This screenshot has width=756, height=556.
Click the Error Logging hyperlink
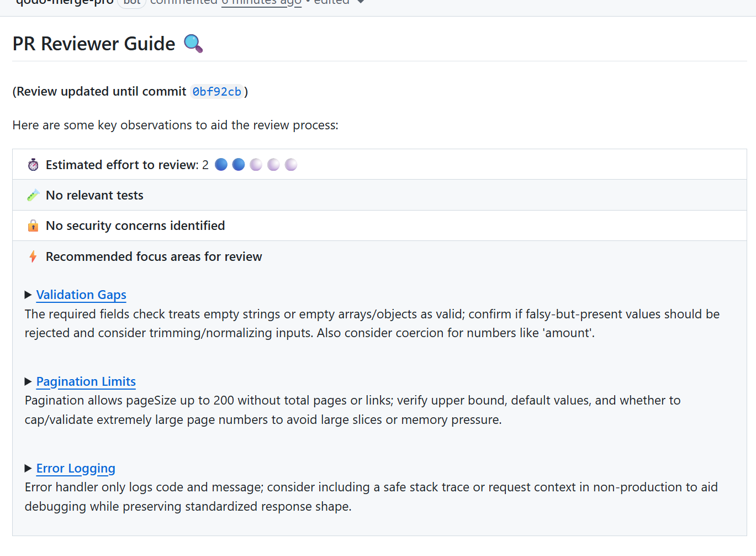pos(75,468)
